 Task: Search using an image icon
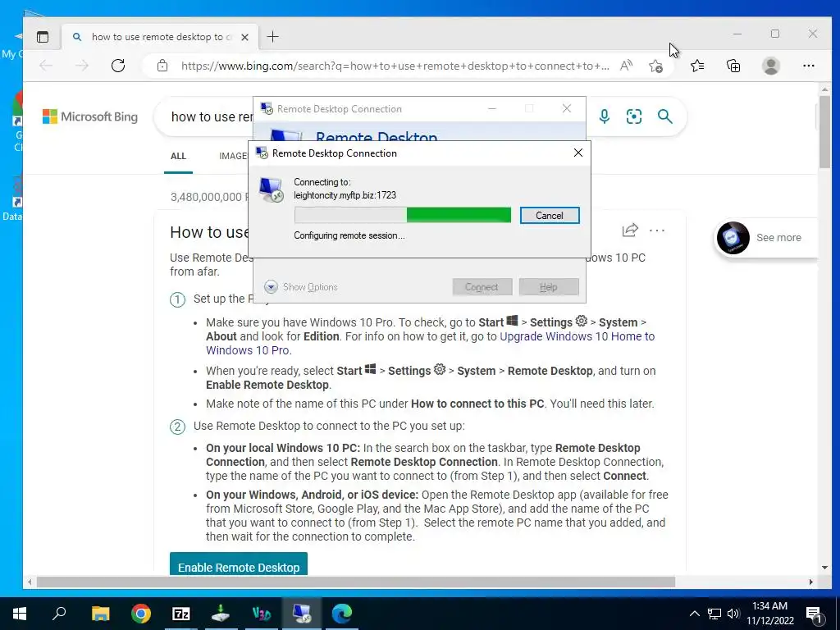pyautogui.click(x=634, y=116)
